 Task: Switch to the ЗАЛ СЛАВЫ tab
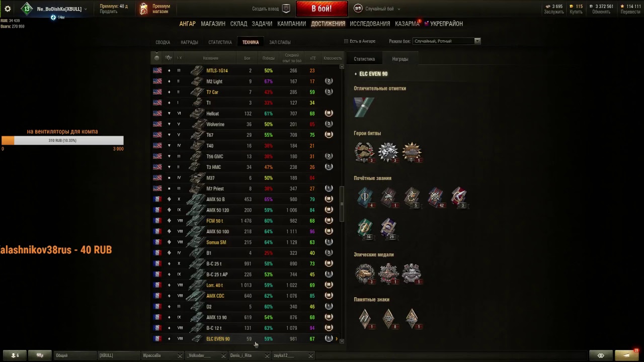(280, 42)
